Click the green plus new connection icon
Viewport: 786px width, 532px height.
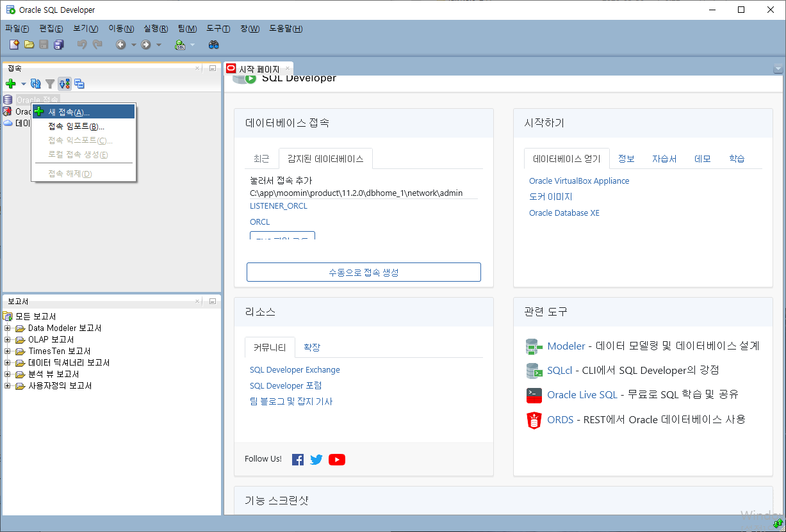coord(11,84)
